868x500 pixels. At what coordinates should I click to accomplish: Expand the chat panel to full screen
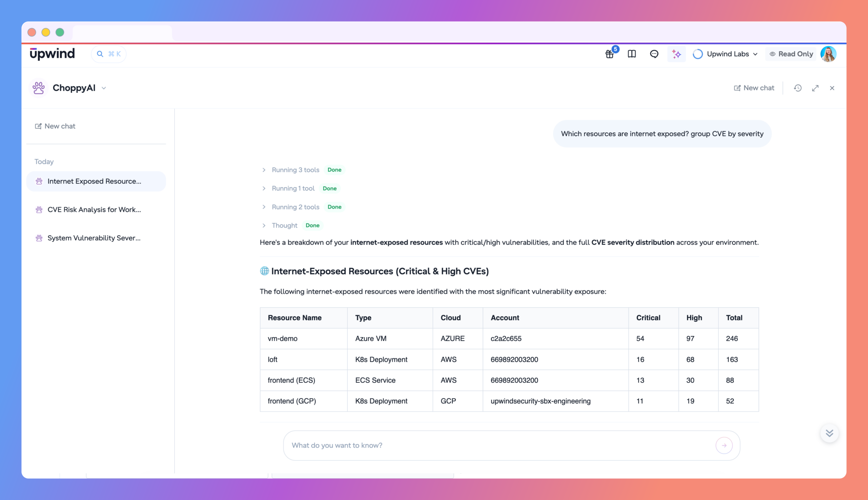(x=815, y=88)
